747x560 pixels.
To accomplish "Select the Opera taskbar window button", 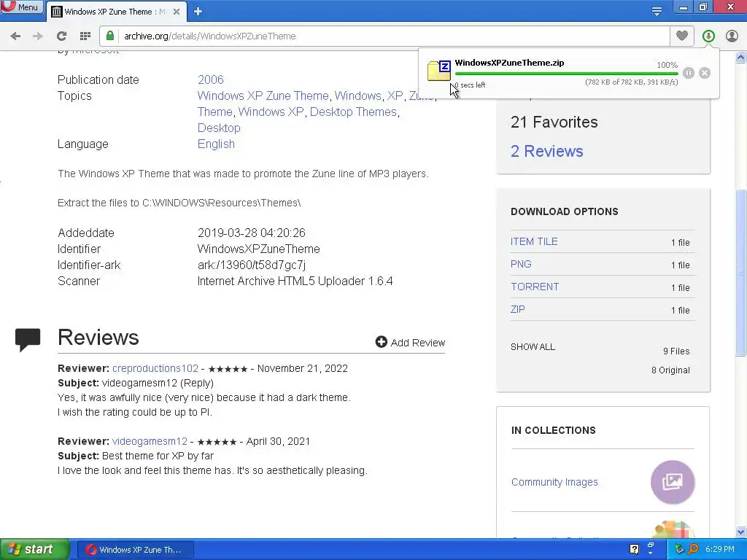I will tap(136, 550).
